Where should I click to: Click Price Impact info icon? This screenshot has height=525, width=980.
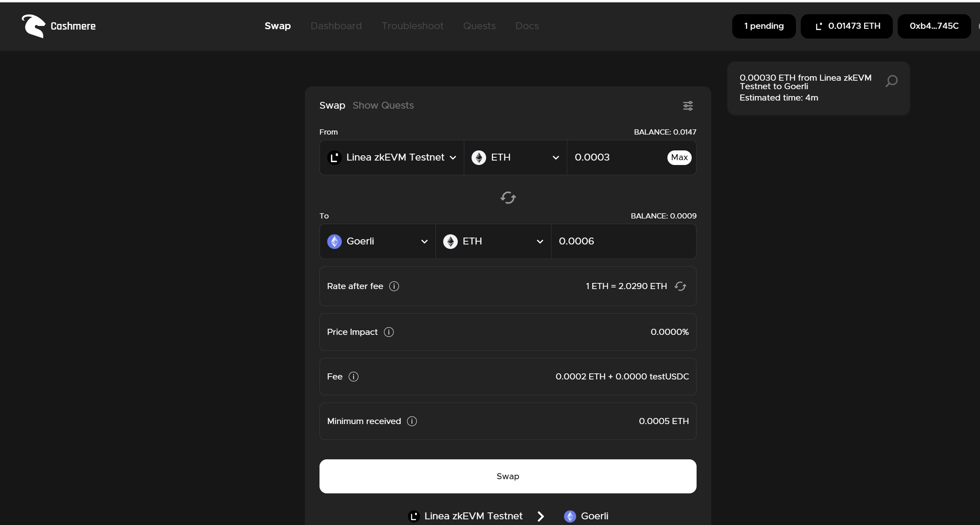coord(388,332)
